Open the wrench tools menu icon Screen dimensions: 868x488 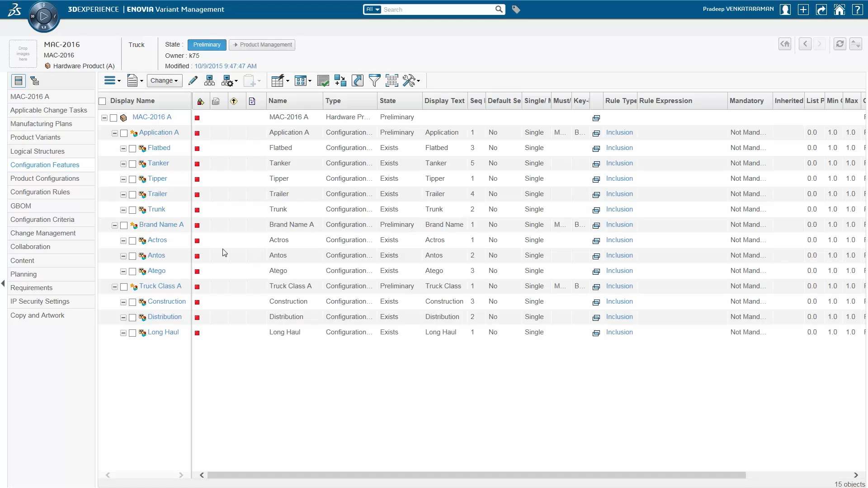(x=410, y=81)
